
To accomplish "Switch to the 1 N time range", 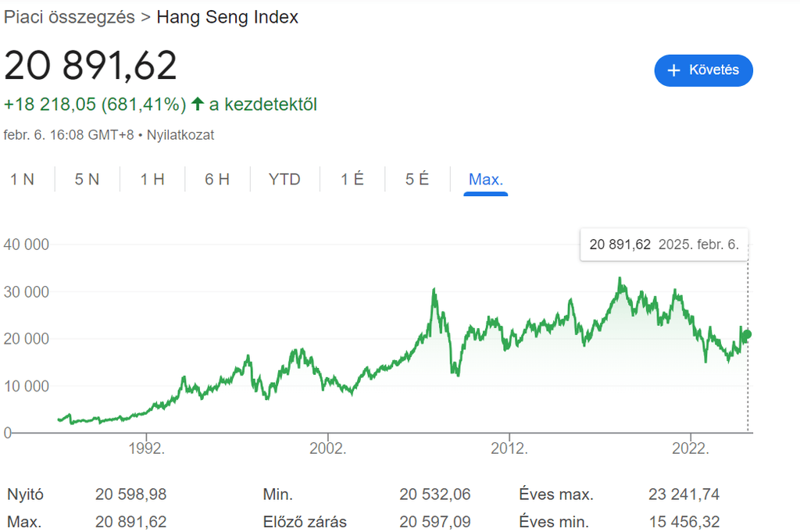I will pyautogui.click(x=24, y=179).
